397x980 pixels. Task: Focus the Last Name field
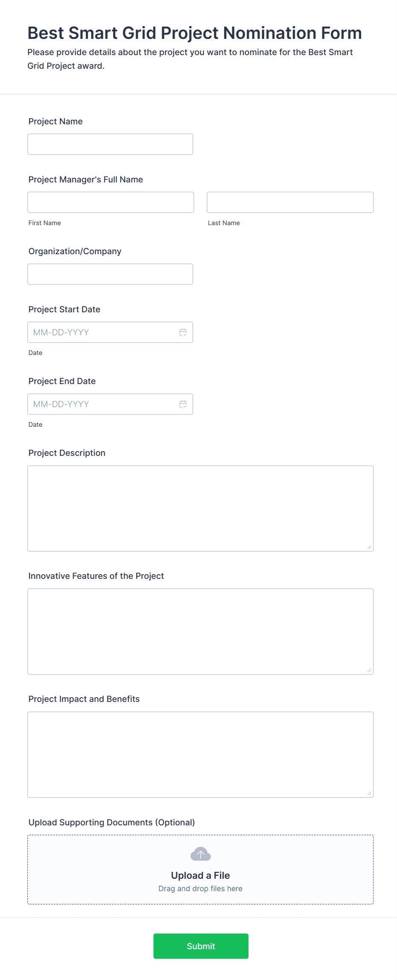pos(290,202)
